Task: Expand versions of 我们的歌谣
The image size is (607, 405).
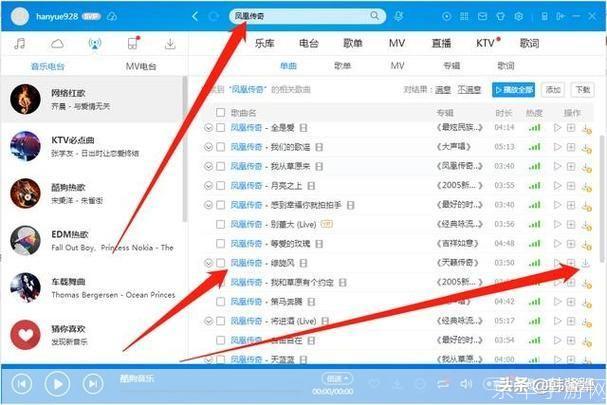Action: click(x=208, y=147)
